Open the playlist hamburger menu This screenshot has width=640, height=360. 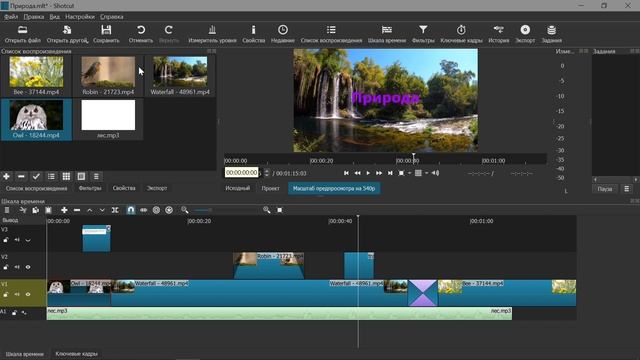point(96,176)
